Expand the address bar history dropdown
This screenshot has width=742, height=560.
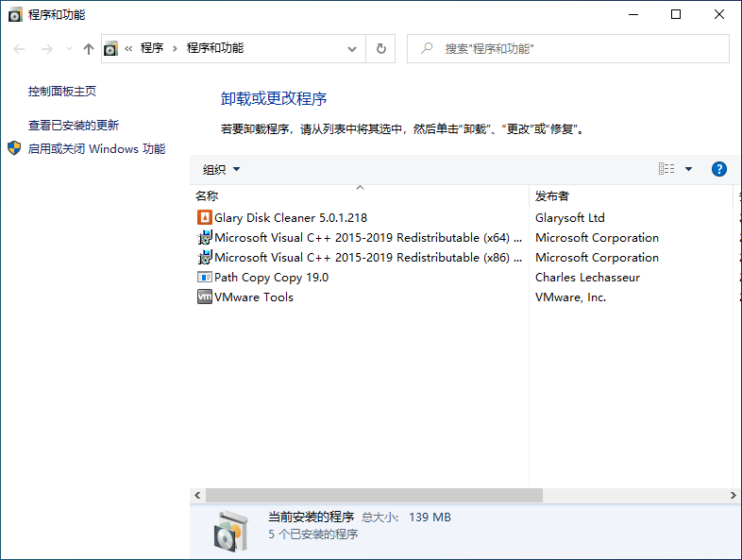coord(351,49)
